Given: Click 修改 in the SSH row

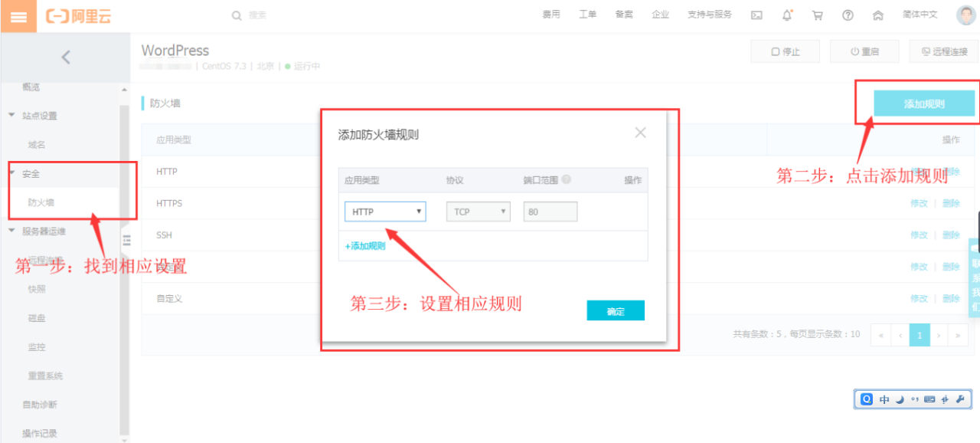Looking at the screenshot, I should tap(919, 235).
